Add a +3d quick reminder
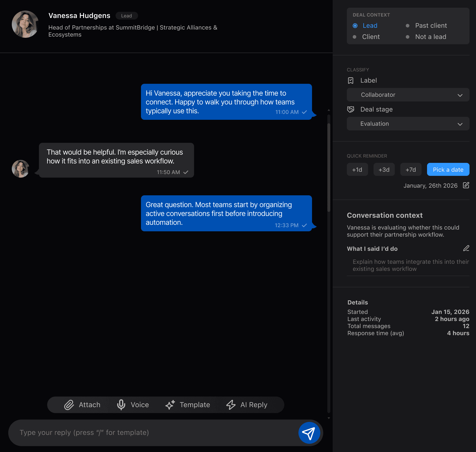Viewport: 476px width, 452px height. 384,170
